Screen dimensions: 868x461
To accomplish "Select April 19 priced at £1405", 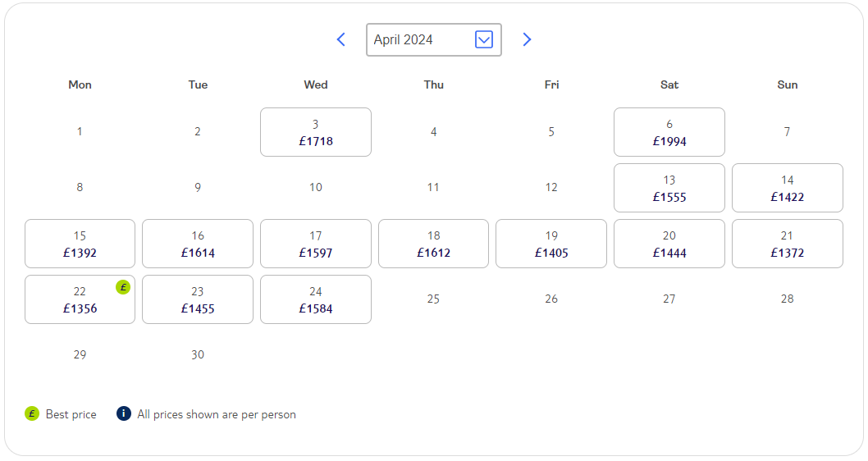I will 551,244.
